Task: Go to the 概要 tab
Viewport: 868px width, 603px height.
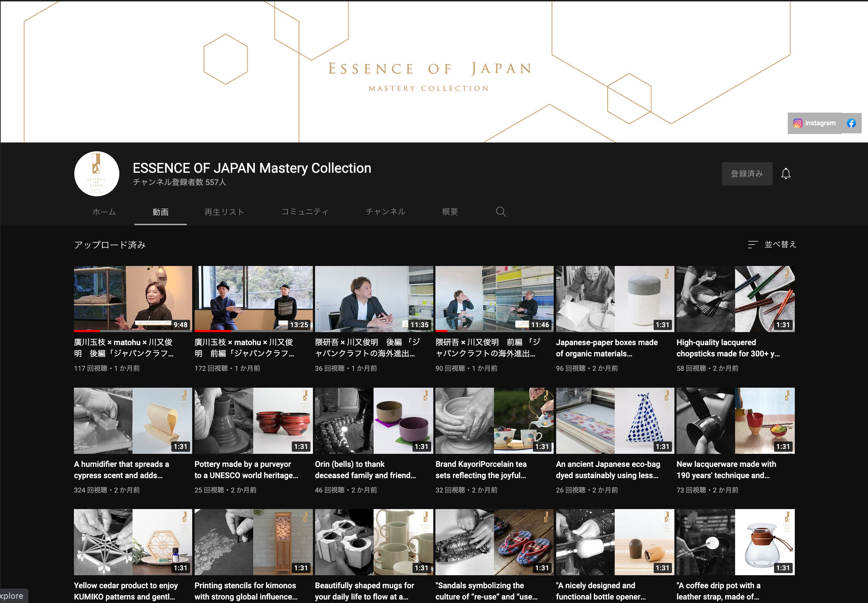Action: pos(449,212)
